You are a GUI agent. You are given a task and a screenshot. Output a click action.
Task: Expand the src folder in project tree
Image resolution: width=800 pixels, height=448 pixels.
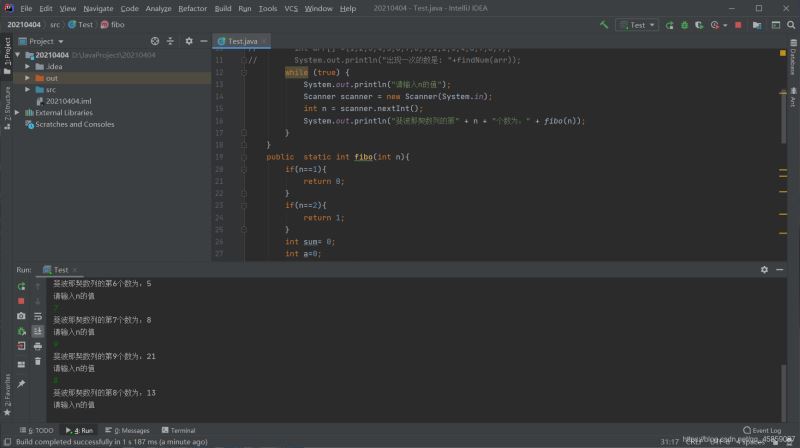27,90
